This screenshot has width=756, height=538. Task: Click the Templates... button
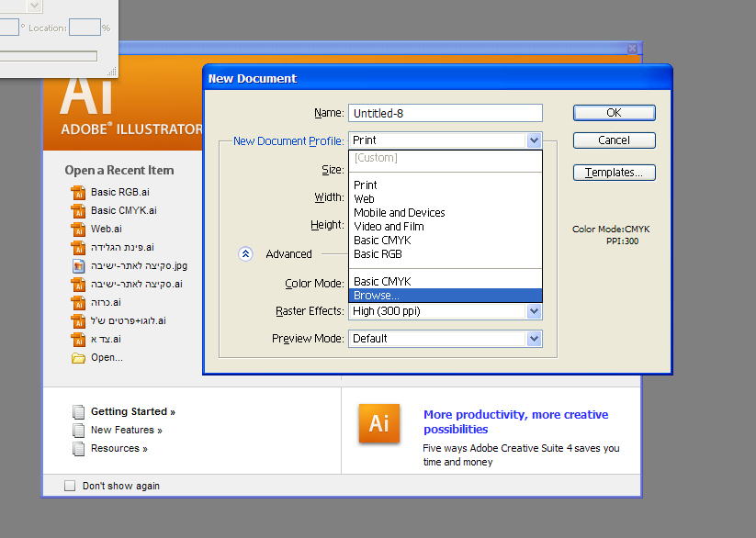pyautogui.click(x=614, y=173)
